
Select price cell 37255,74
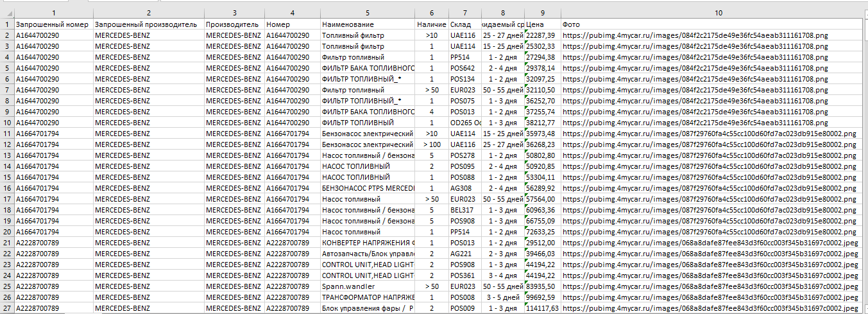[x=543, y=112]
